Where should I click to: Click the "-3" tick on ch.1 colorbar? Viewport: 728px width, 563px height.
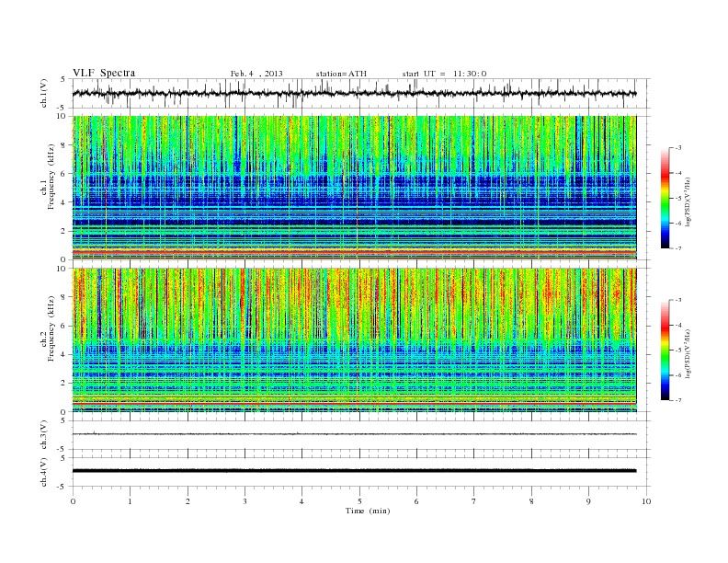pyautogui.click(x=678, y=148)
